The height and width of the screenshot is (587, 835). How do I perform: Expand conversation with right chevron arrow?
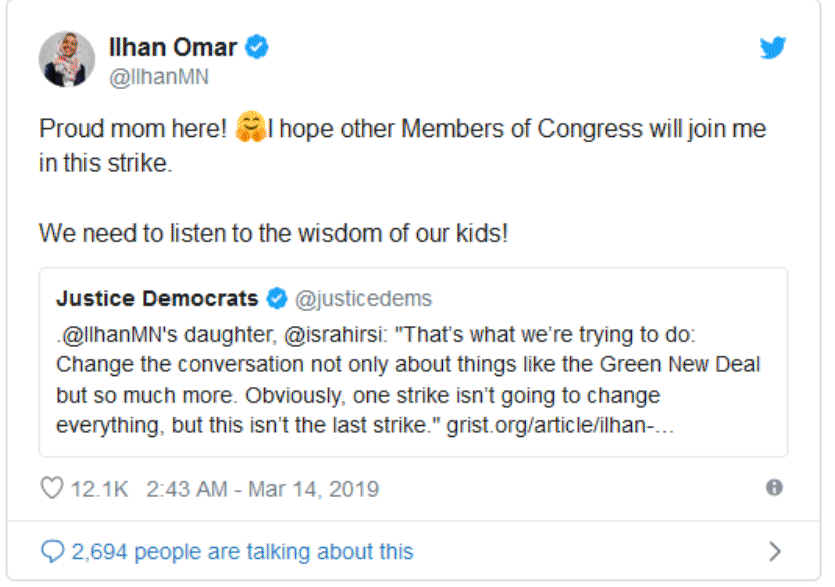(x=775, y=551)
